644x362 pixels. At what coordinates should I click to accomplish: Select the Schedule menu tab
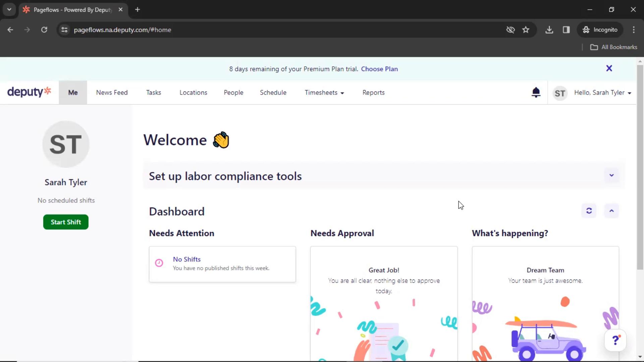(x=273, y=93)
